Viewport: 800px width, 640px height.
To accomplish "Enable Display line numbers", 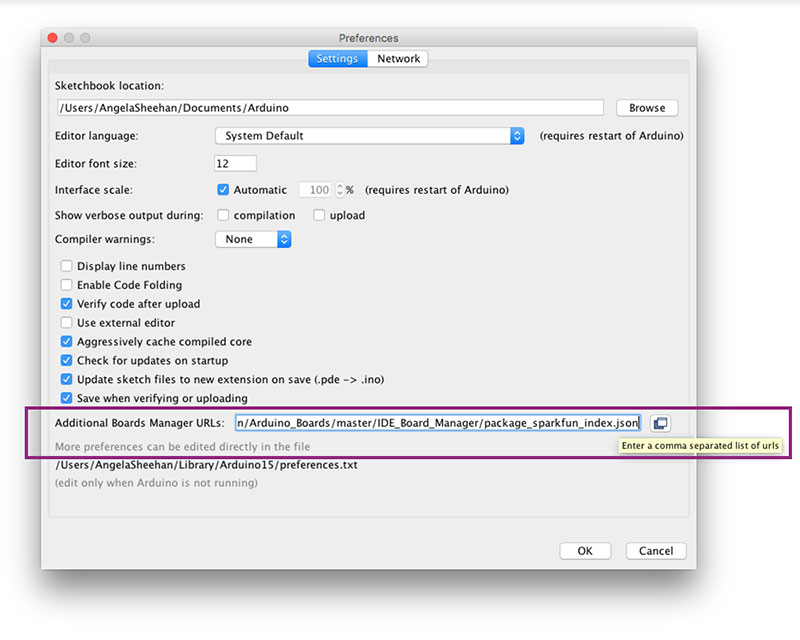I will [66, 266].
